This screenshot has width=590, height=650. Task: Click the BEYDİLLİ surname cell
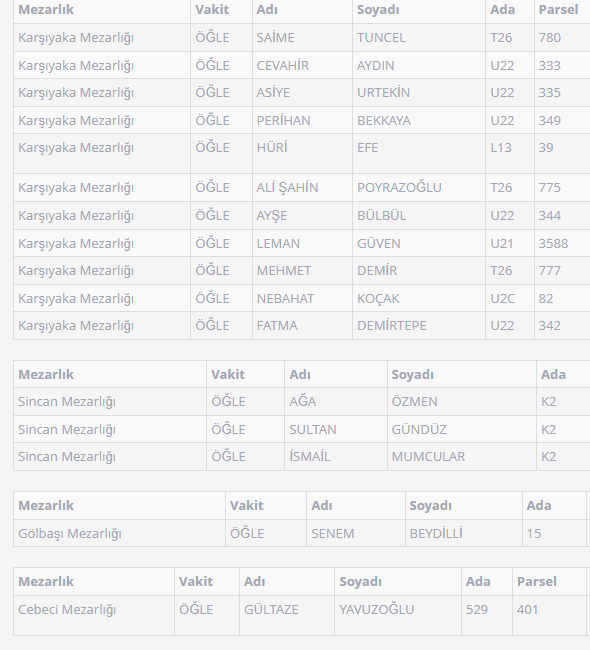click(464, 533)
